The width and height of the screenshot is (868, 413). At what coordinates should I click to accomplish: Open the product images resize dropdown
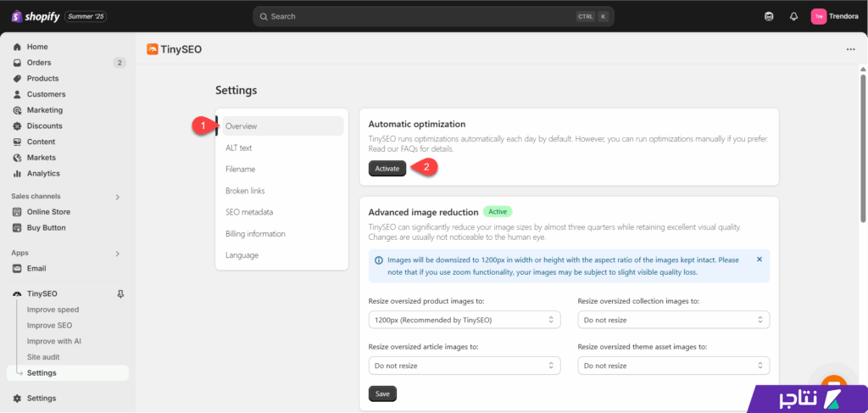465,320
